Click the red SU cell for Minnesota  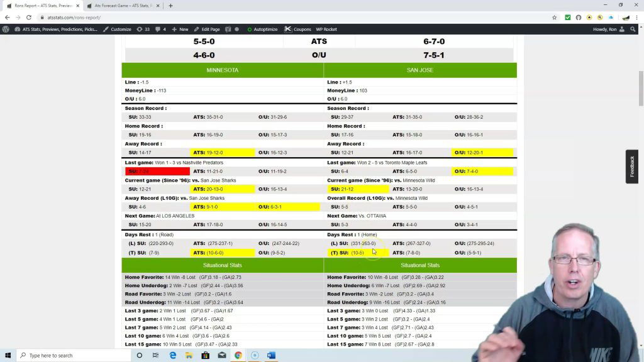(x=157, y=171)
